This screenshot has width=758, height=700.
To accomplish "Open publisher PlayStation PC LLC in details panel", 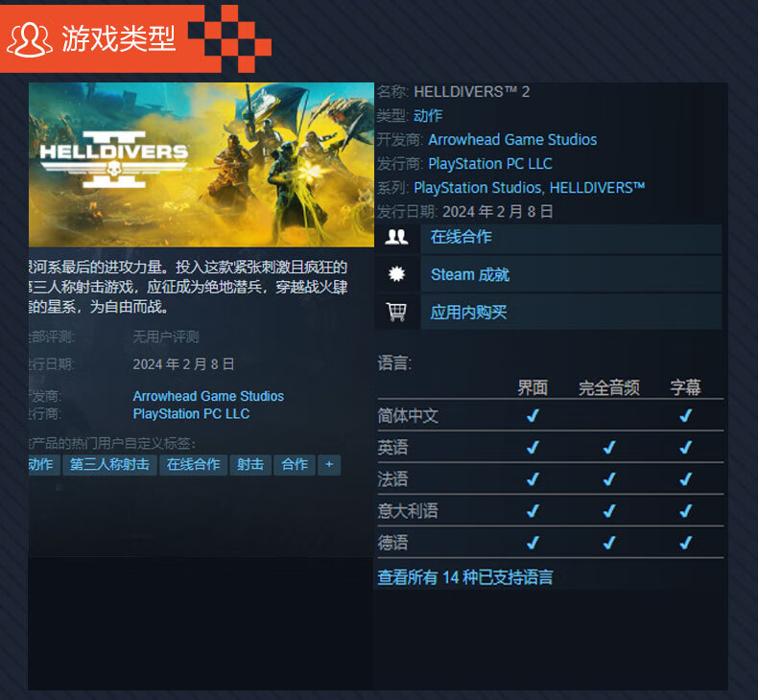I will (490, 164).
